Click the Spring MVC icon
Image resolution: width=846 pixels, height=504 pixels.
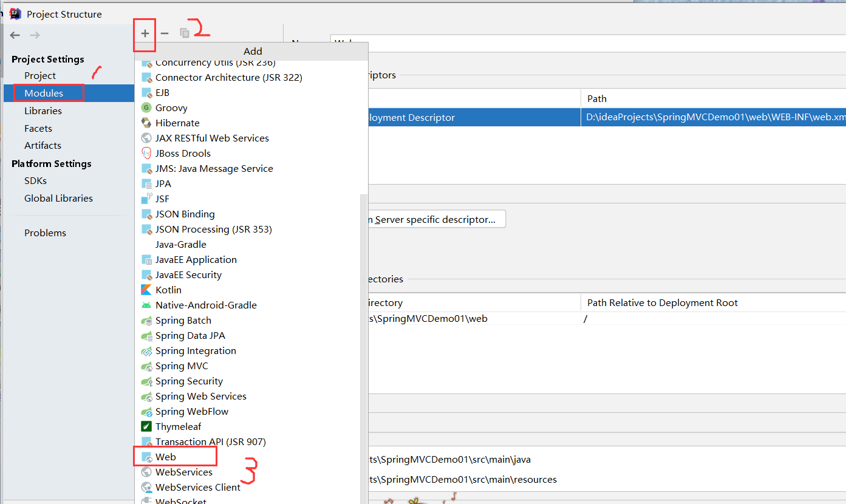tap(146, 366)
